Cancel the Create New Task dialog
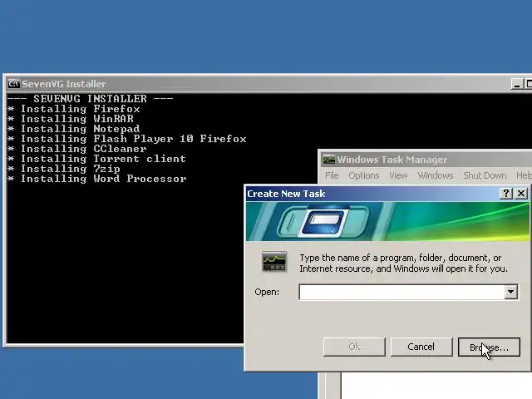The image size is (532, 399). point(421,347)
